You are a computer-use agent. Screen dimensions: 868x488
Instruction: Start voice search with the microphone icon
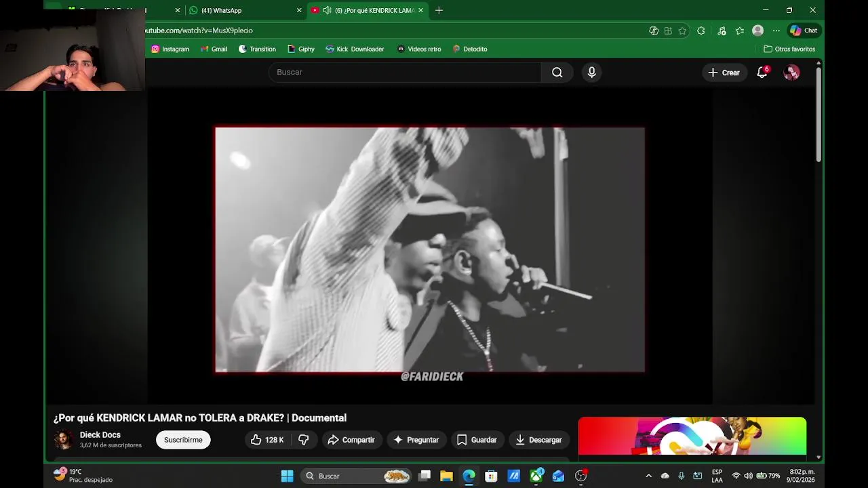(592, 73)
